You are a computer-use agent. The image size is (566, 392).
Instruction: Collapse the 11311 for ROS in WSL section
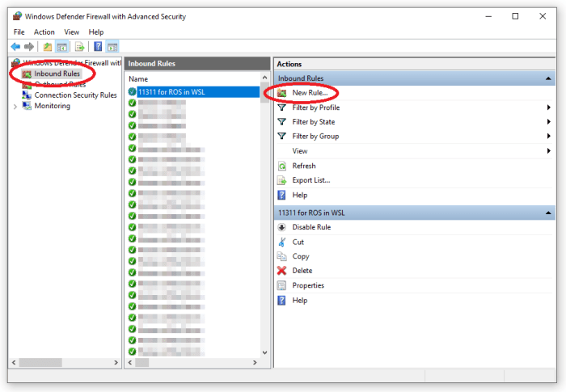pos(548,213)
